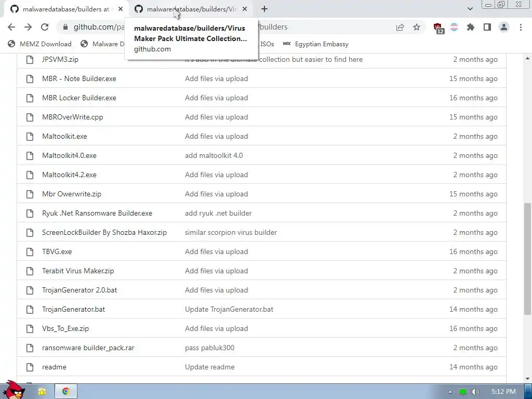Click the 'pass pabluk300' commit message

point(210,348)
